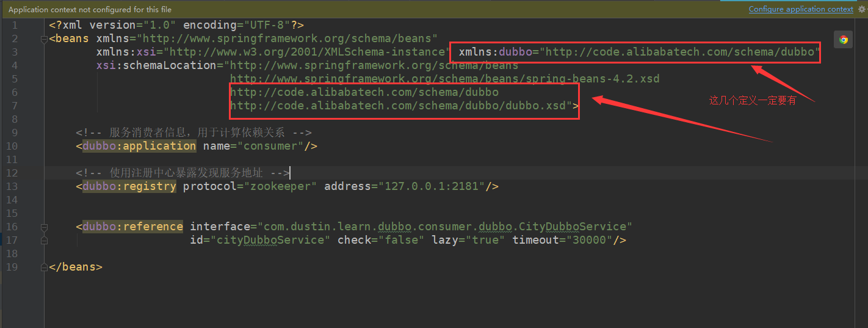The width and height of the screenshot is (868, 328).
Task: Open the file in Chrome browser icon
Action: (x=843, y=40)
